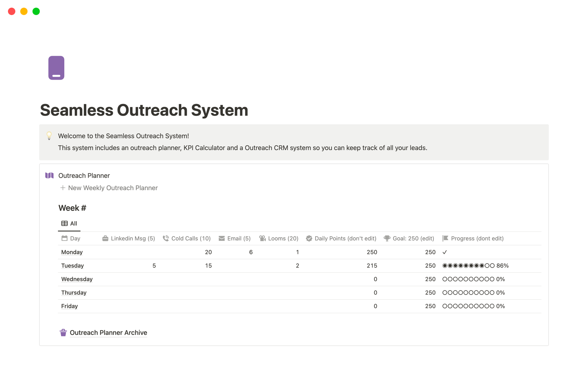Click the briefcase icon in Linkedin Msg header
The image size is (588, 368).
[x=105, y=238]
